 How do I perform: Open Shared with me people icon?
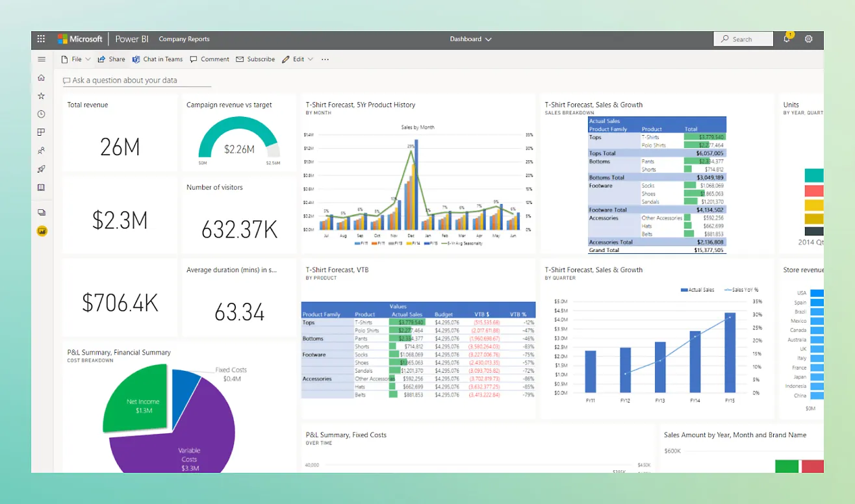pyautogui.click(x=42, y=151)
